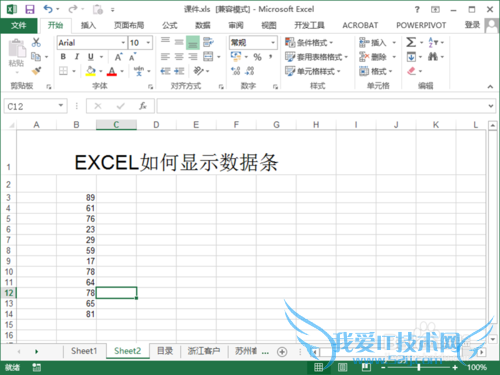The image size is (500, 375).
Task: Apply comma style number format
Action: coord(271,57)
